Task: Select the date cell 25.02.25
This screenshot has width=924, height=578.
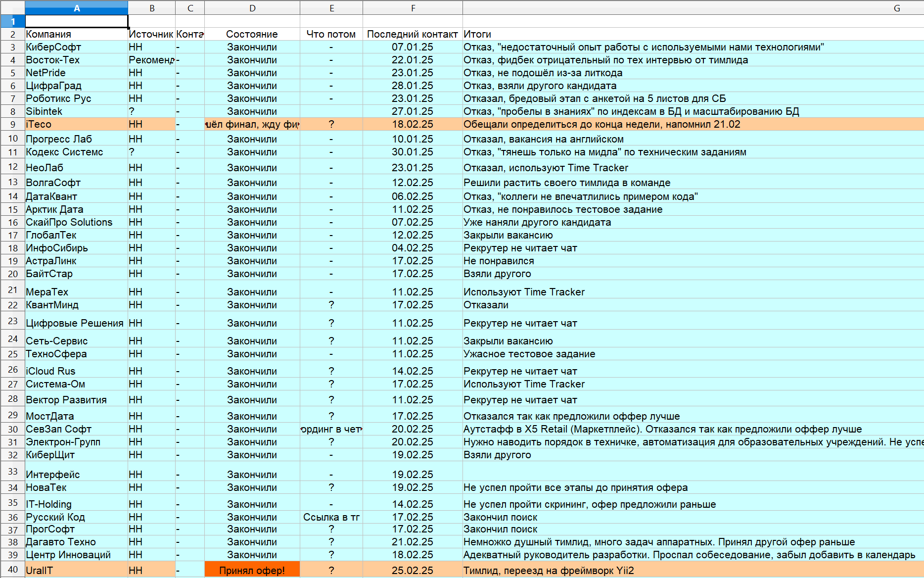Action: click(x=413, y=570)
